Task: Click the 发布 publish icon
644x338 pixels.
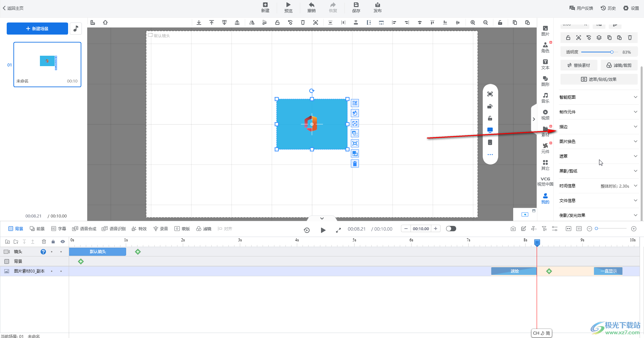Action: (x=377, y=7)
